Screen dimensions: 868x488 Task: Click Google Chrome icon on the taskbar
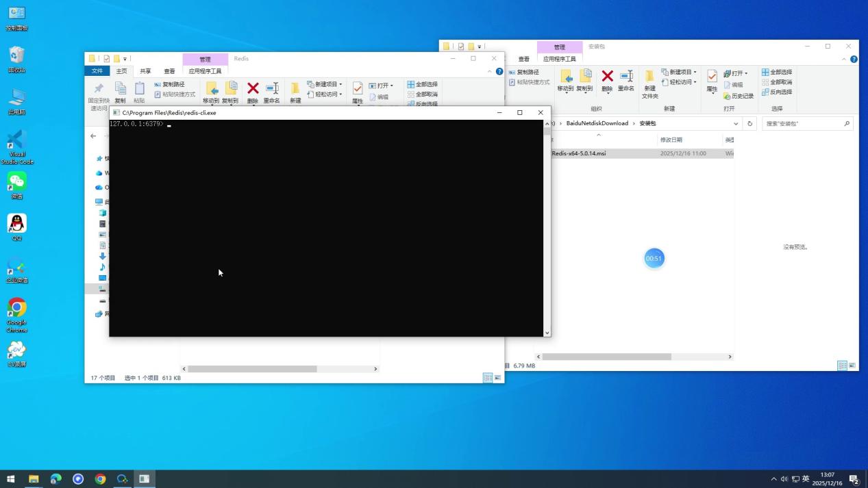(x=100, y=479)
